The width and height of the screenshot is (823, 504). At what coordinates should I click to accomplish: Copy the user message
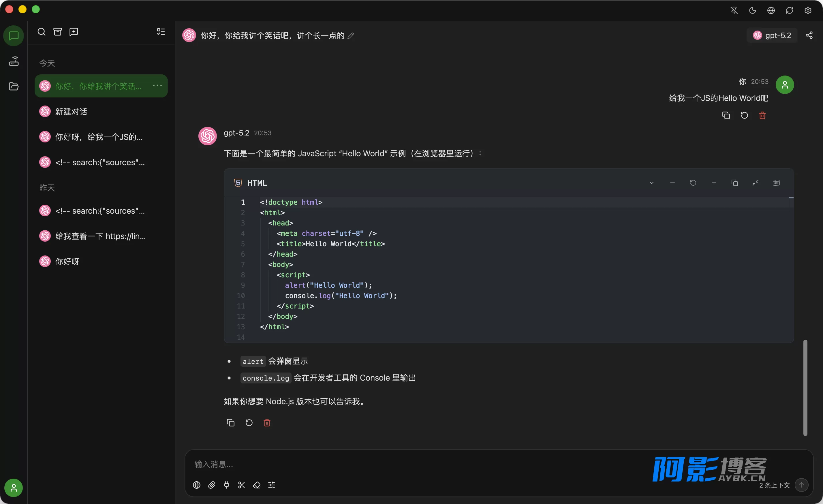(726, 115)
